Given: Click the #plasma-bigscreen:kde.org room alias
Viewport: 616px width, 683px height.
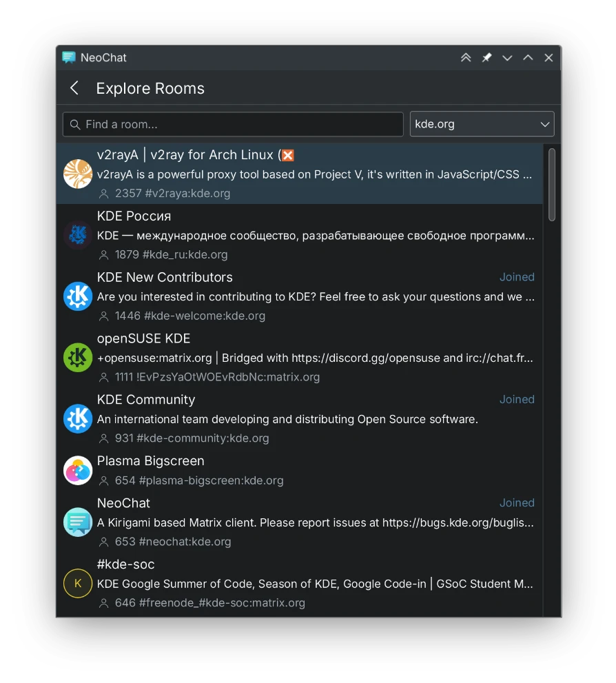Looking at the screenshot, I should 211,480.
